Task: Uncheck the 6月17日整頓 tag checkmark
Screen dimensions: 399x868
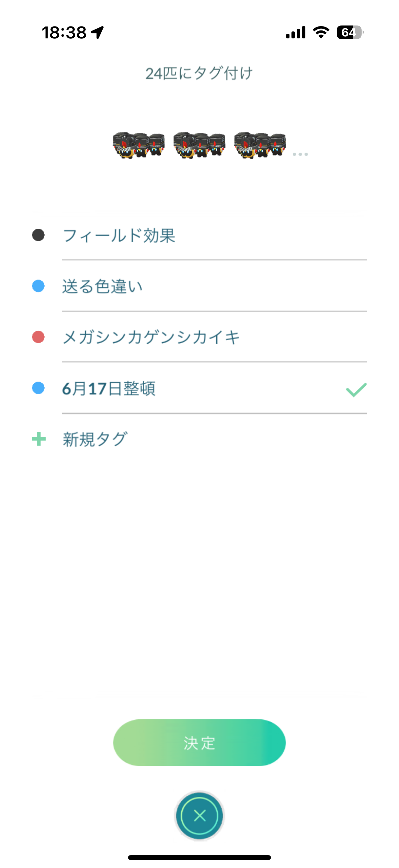Action: (356, 390)
